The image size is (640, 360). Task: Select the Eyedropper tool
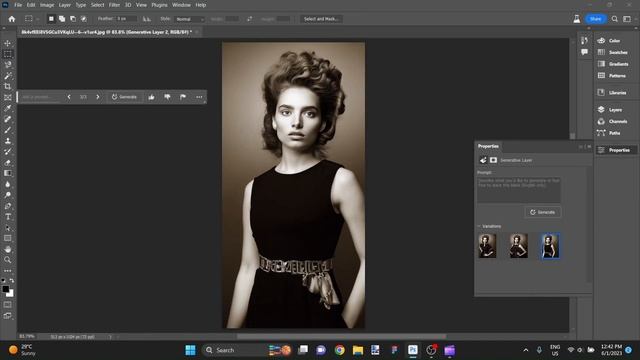(x=8, y=108)
